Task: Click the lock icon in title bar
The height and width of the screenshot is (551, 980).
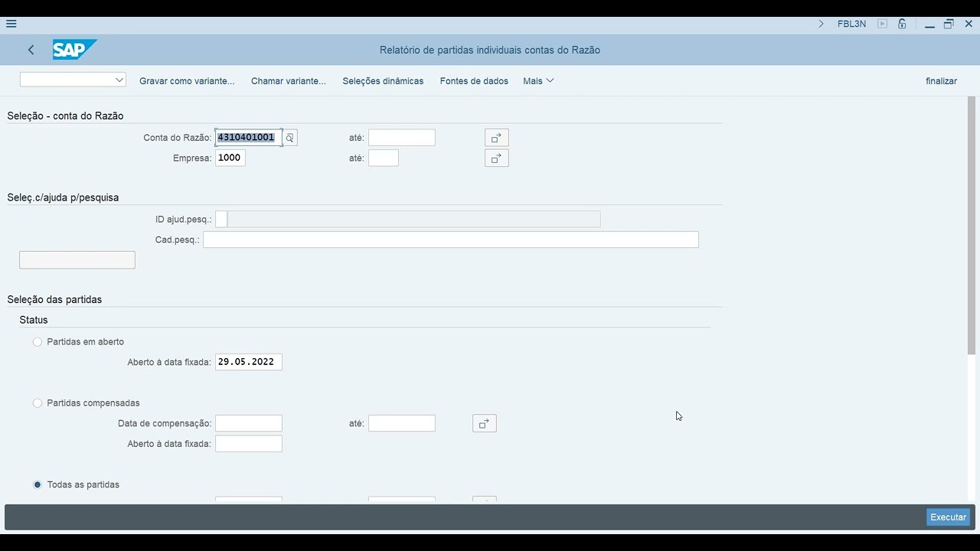Action: click(x=903, y=24)
